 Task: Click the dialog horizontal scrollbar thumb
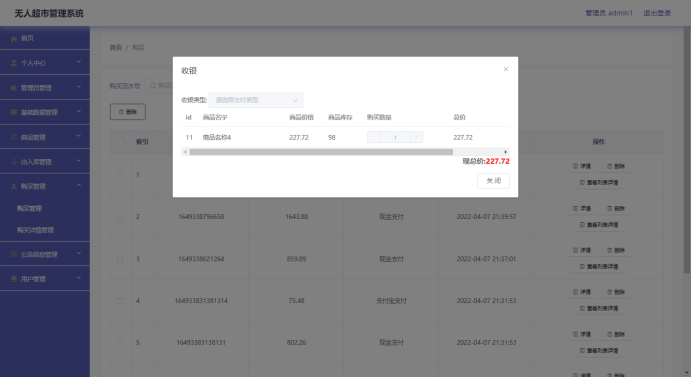321,152
